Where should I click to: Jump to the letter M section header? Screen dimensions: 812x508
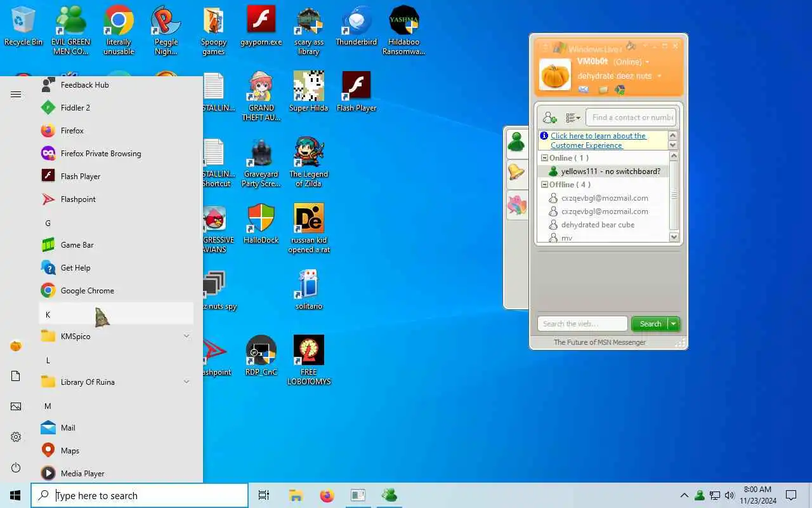(x=116, y=406)
